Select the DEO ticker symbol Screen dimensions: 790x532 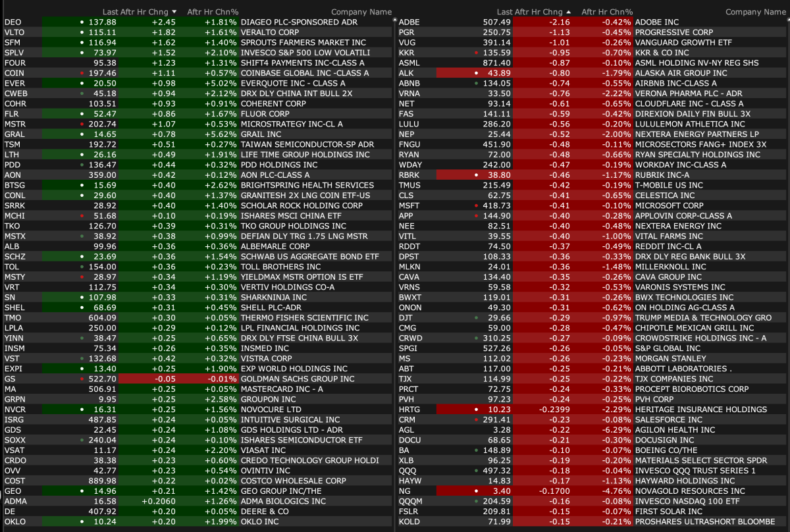tap(13, 22)
